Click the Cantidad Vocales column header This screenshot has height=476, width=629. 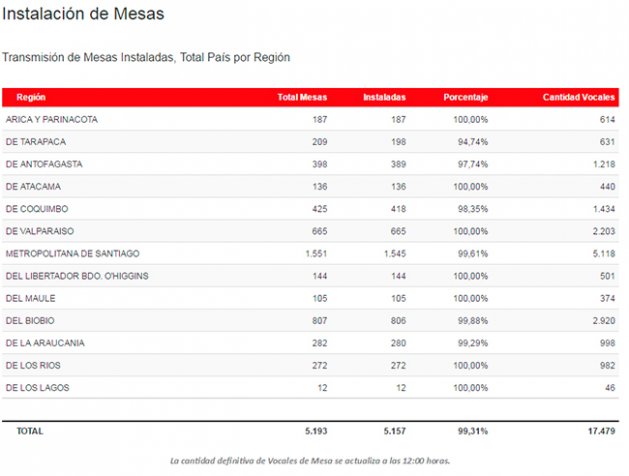coord(578,97)
